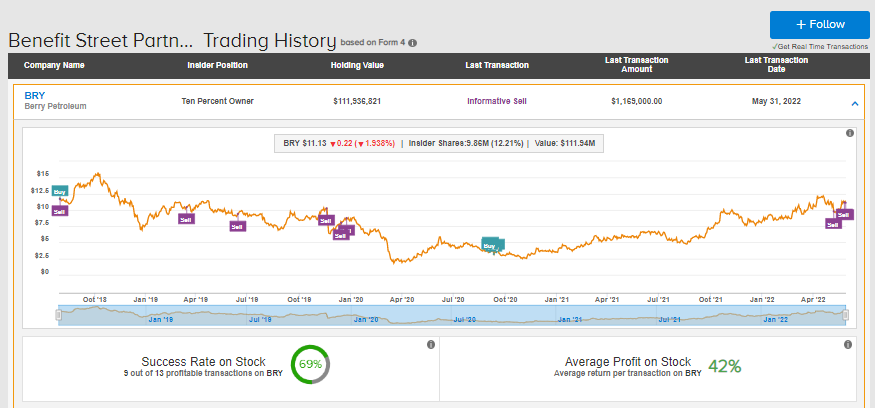Select the Sell marker near Jul '19
875x408 pixels.
tap(237, 227)
